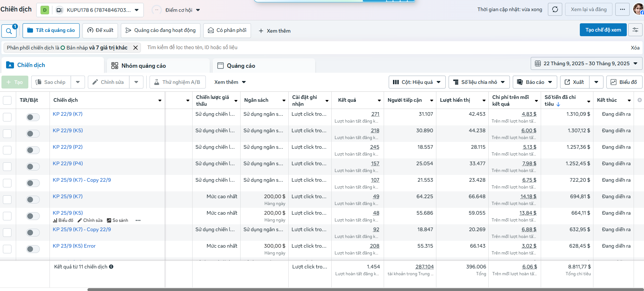The image size is (644, 291).
Task: Click the Xuất export button
Action: (575, 82)
